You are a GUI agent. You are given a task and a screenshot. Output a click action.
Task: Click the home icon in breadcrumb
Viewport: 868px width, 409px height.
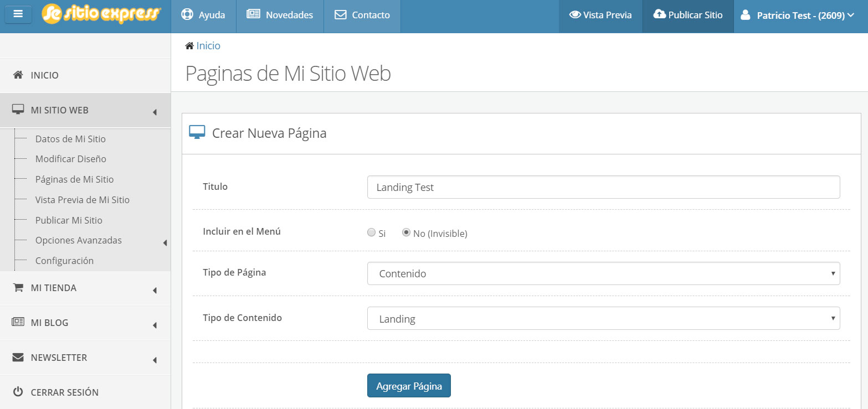(189, 46)
